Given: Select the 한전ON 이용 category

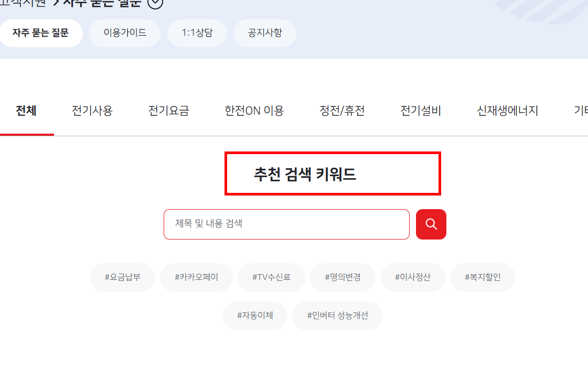Looking at the screenshot, I should [253, 111].
